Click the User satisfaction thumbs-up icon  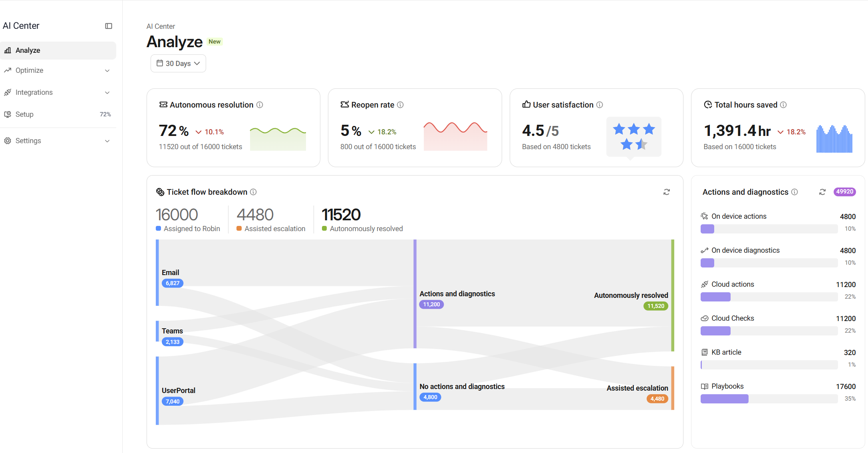pyautogui.click(x=526, y=104)
